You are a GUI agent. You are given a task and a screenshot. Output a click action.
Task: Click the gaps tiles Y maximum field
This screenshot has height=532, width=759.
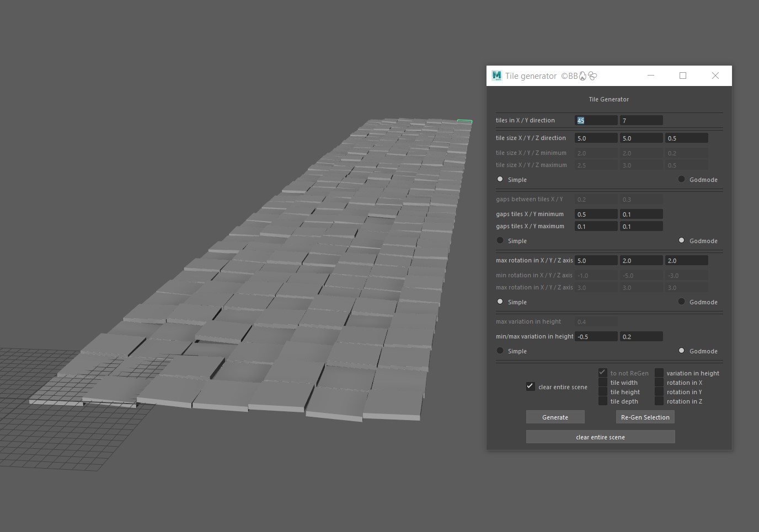pos(642,226)
